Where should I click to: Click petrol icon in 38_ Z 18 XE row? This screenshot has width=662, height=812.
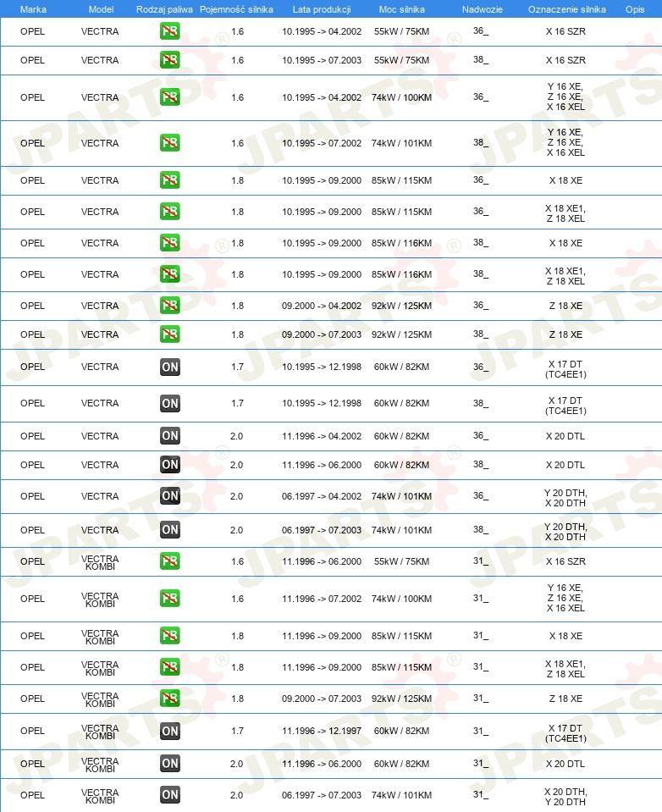(170, 334)
